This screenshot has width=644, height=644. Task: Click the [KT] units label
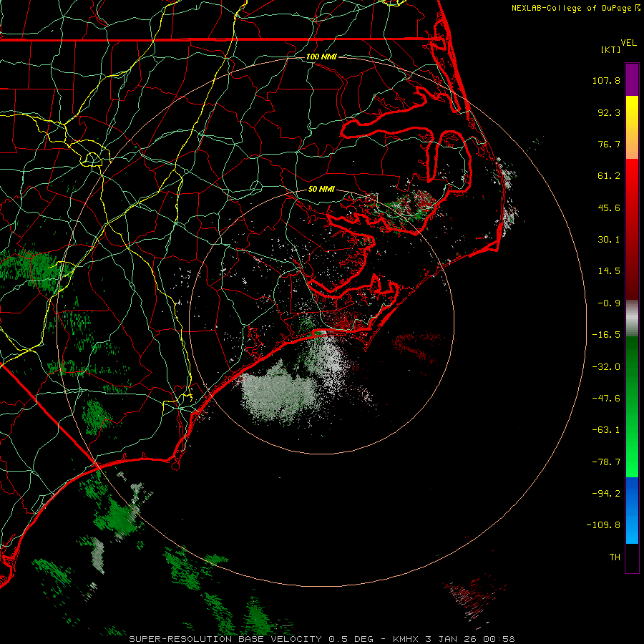[x=611, y=49]
